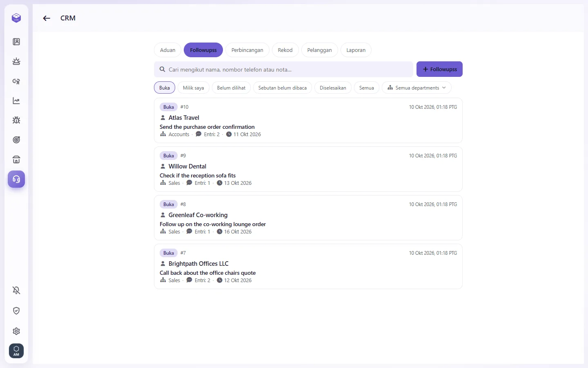Switch to the Perbincangan tab

click(x=247, y=50)
